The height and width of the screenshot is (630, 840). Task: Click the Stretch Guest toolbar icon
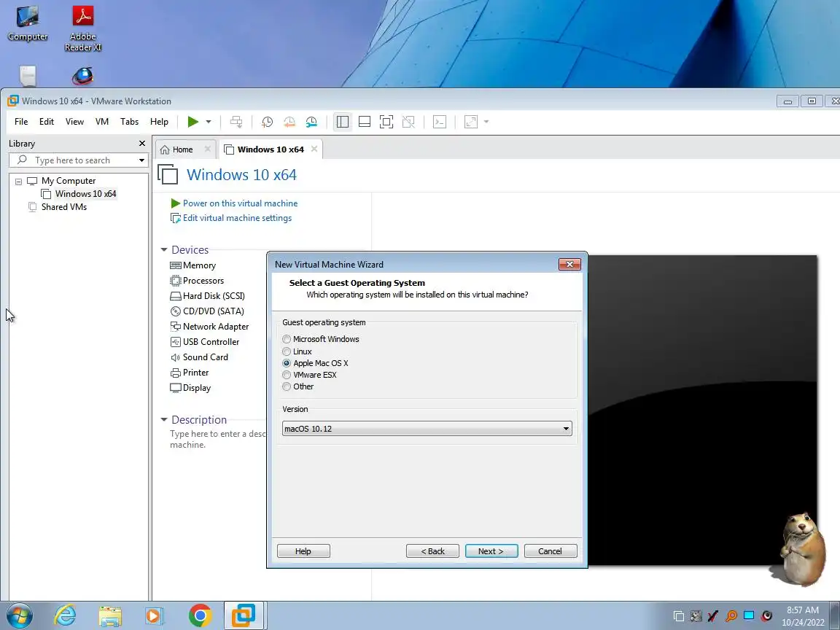click(471, 122)
